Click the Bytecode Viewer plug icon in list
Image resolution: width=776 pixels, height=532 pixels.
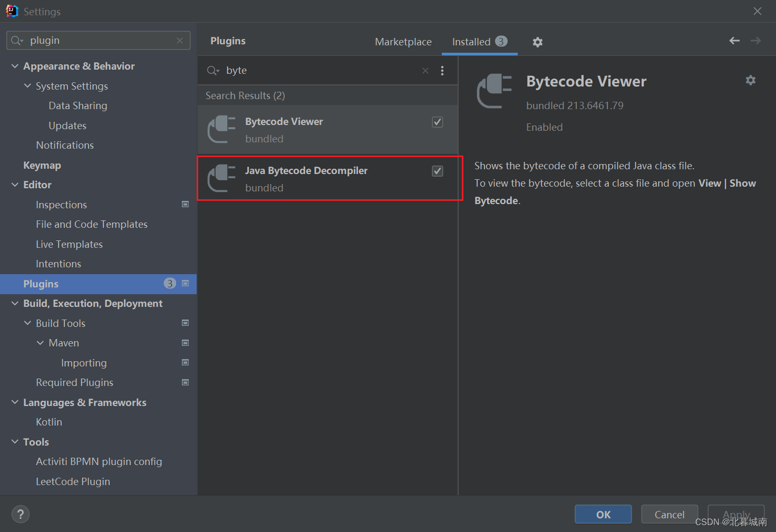coord(221,130)
